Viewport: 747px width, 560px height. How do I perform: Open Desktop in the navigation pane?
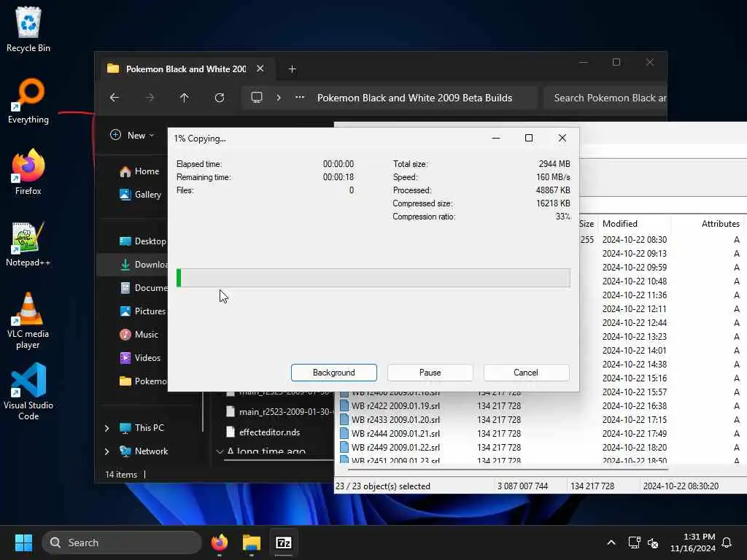point(142,241)
